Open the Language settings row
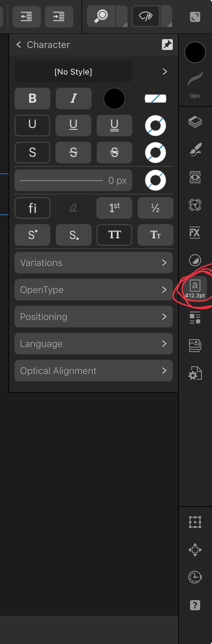 tap(94, 344)
